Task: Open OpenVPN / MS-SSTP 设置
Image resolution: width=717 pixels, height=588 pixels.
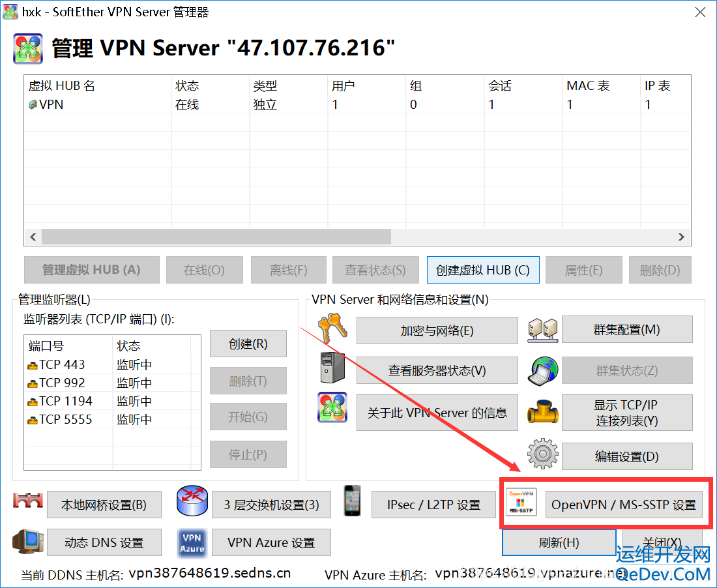Action: point(624,503)
